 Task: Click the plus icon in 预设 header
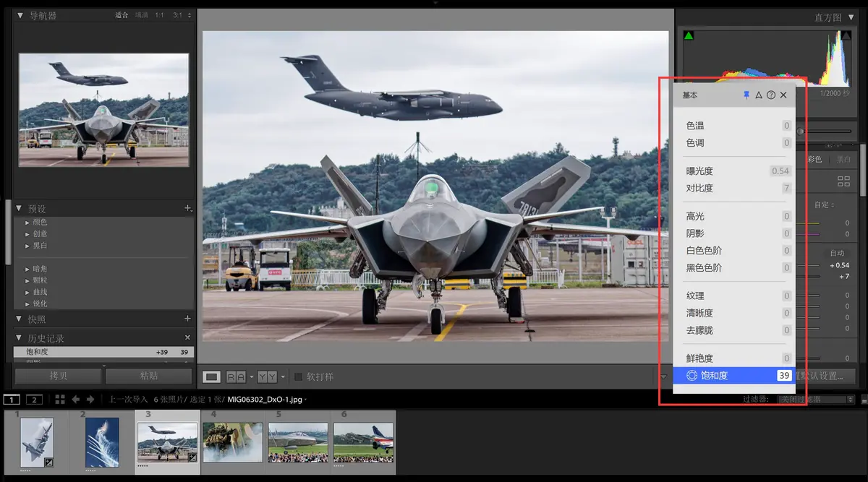pyautogui.click(x=188, y=208)
